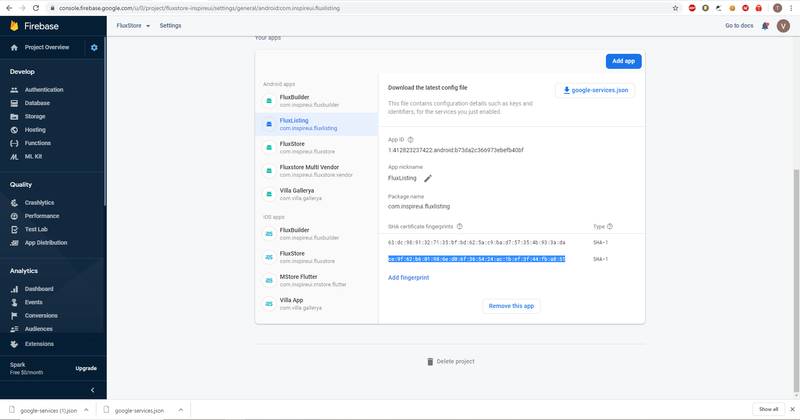Screen dimensions: 800x420
Task: Click the Extensions icon
Action: pos(14,344)
